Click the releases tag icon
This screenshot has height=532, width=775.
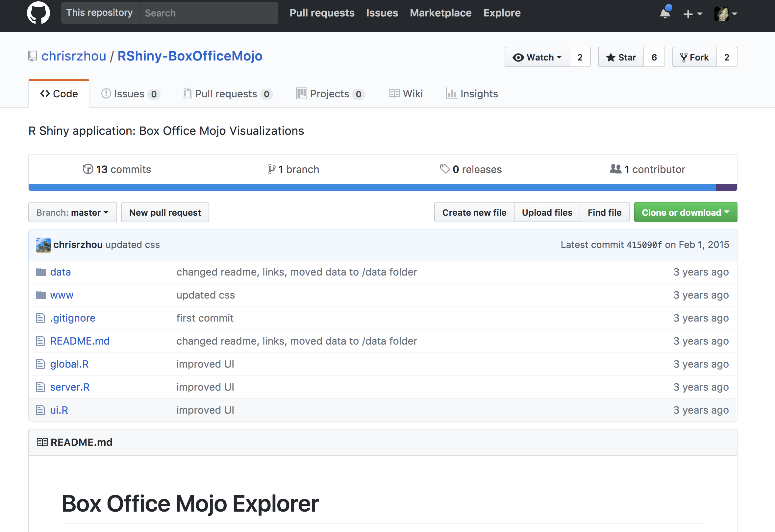445,169
